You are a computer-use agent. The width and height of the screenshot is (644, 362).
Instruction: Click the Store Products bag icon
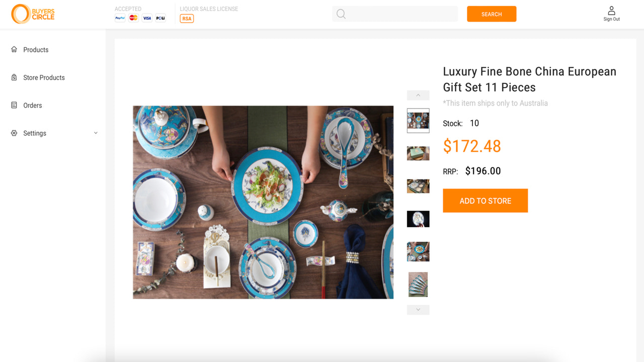[14, 77]
